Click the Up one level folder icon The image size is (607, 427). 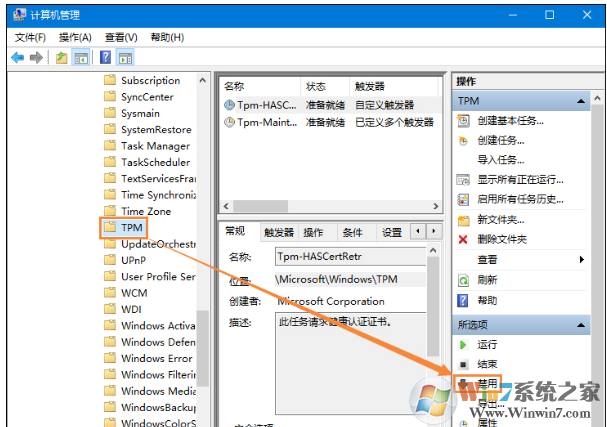click(62, 58)
